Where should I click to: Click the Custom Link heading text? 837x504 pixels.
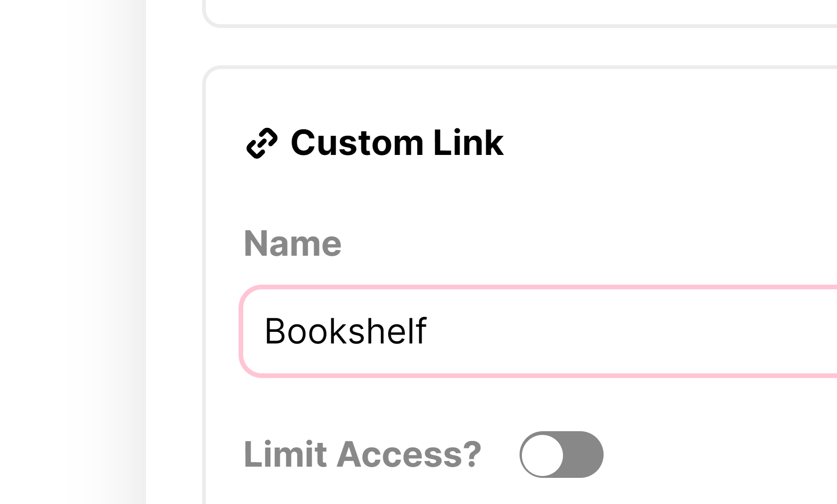point(397,143)
